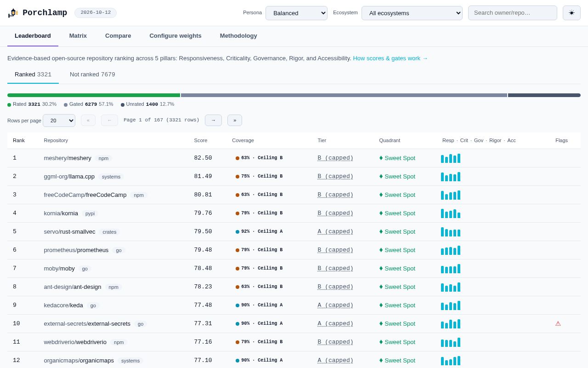Click A (capped) tier for keda row
Image resolution: width=588 pixels, height=368 pixels.
coord(335,305)
